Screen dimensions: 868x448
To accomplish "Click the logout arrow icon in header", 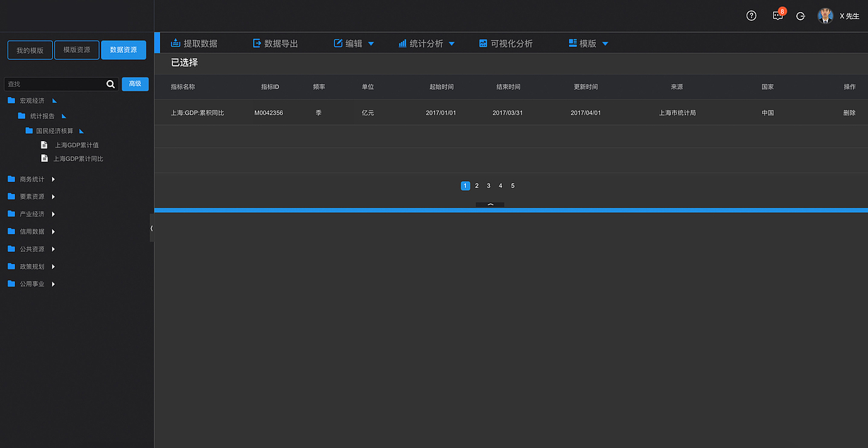I will (801, 16).
